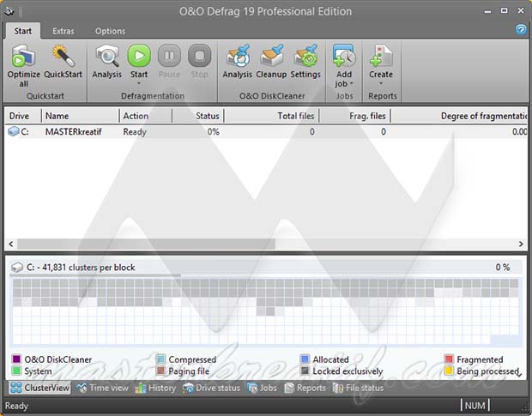Sort by the Status column header
Viewport: 532px width, 416px height.
point(198,116)
